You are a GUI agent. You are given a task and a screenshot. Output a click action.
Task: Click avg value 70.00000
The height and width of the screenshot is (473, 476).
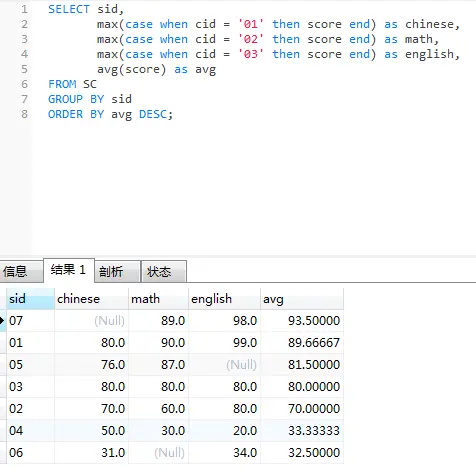point(302,409)
